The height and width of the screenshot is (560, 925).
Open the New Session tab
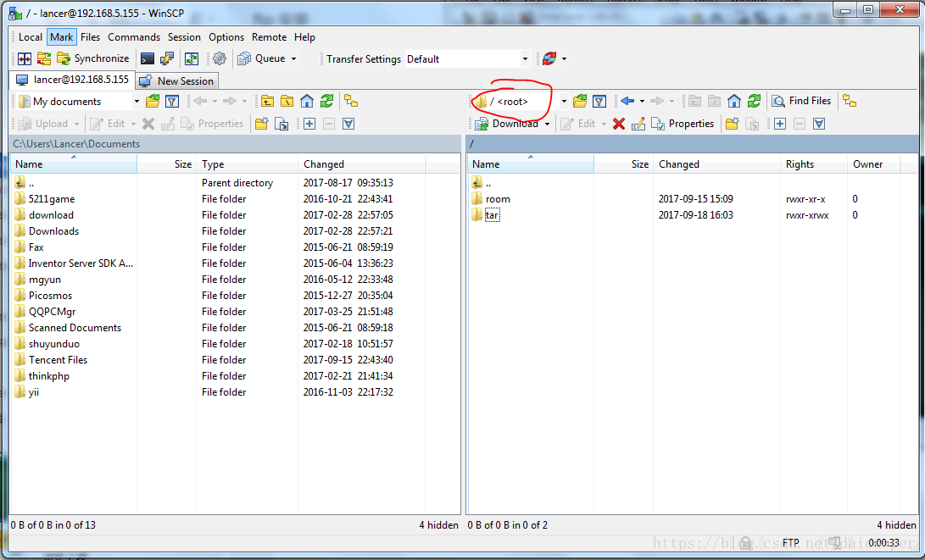point(177,80)
